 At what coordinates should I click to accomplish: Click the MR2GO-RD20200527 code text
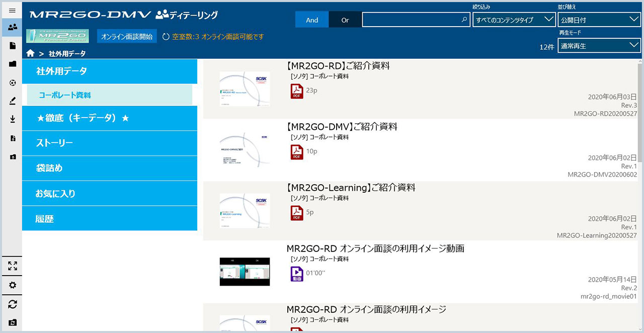tap(605, 114)
